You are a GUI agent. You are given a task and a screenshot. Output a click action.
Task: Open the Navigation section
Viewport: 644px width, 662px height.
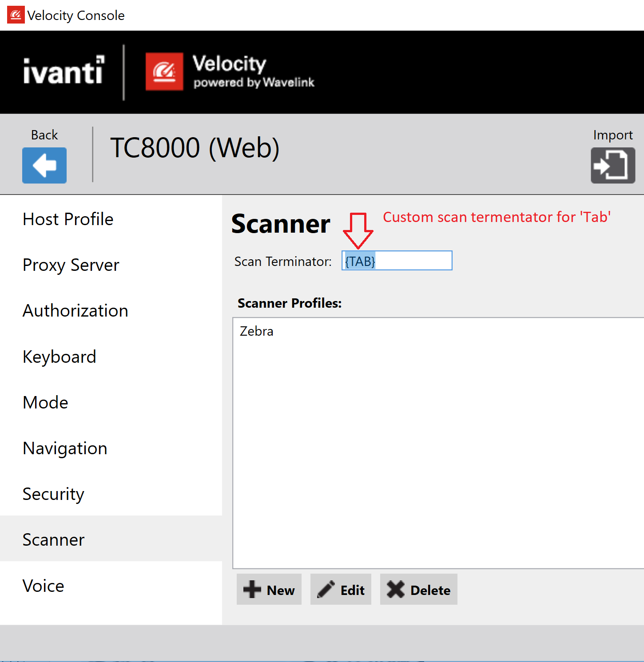(65, 448)
